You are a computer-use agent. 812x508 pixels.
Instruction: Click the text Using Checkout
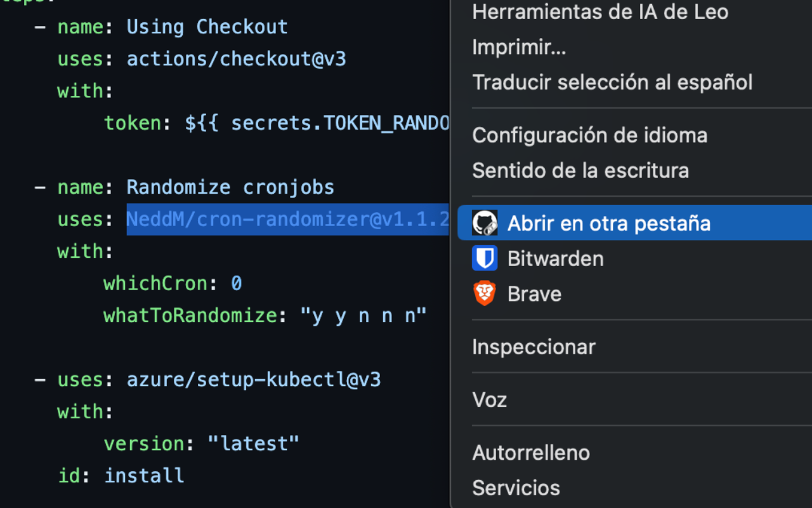tap(207, 27)
